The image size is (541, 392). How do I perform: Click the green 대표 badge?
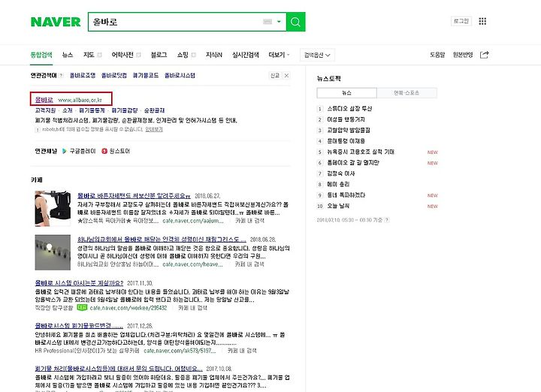(82, 307)
